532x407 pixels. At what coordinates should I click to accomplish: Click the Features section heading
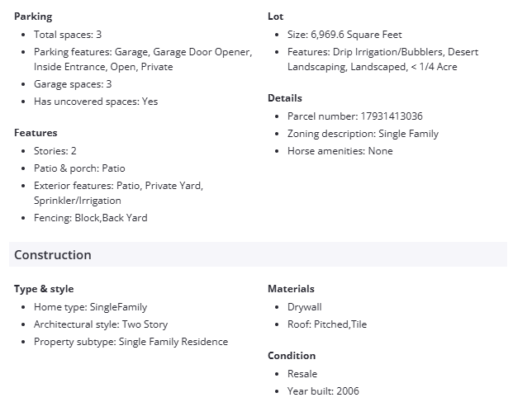point(36,133)
